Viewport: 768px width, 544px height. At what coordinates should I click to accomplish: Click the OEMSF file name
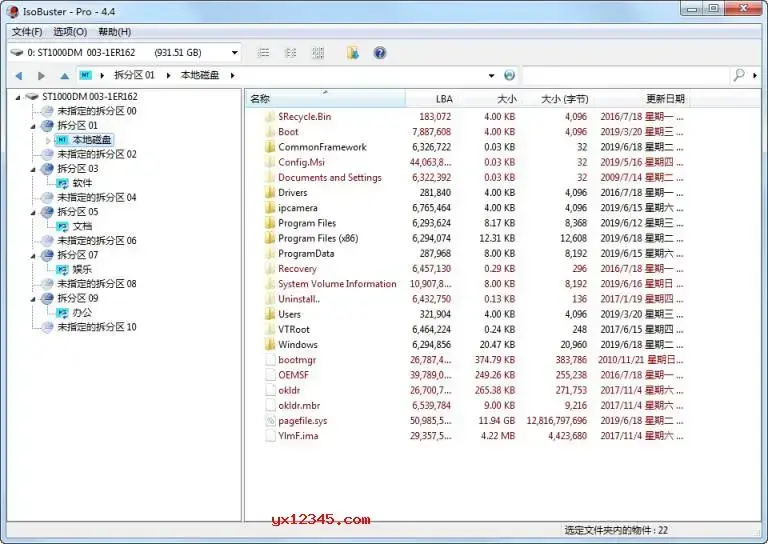click(293, 375)
